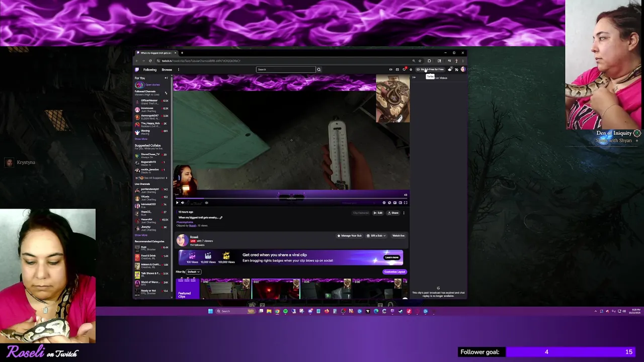The width and height of the screenshot is (644, 362).
Task: Open Asmongold247 channel in sidebar
Action: pyautogui.click(x=151, y=117)
